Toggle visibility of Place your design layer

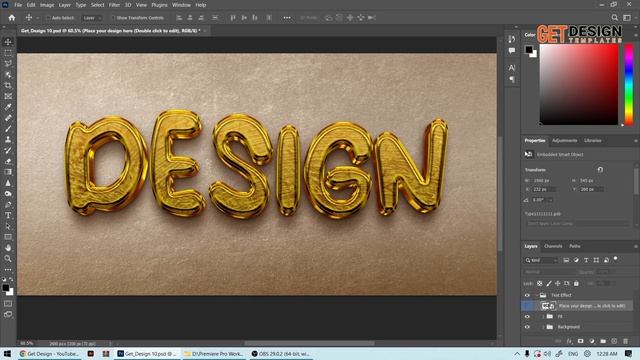click(527, 306)
